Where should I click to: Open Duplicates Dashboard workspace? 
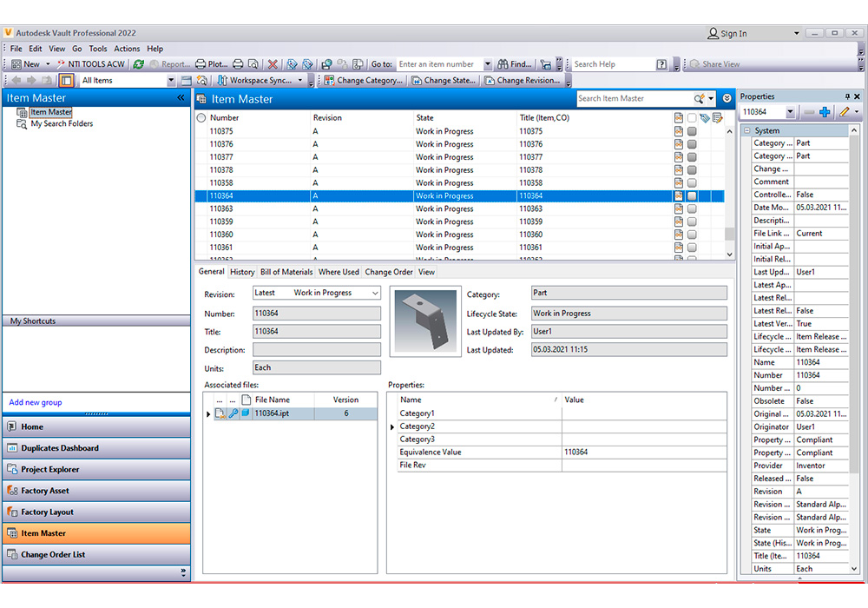pos(96,448)
